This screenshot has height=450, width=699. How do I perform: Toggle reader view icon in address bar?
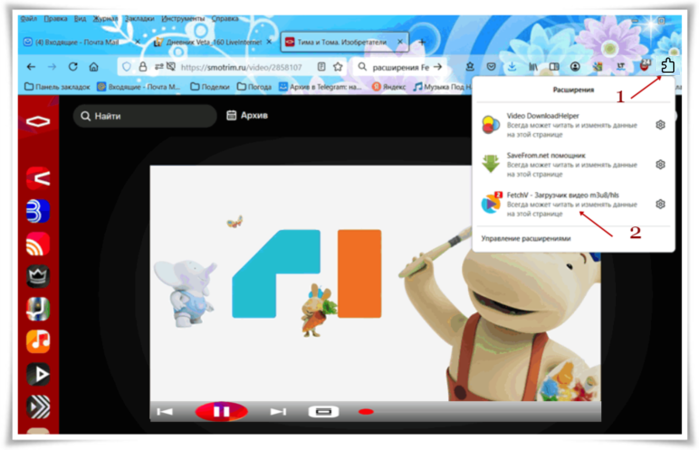point(321,67)
